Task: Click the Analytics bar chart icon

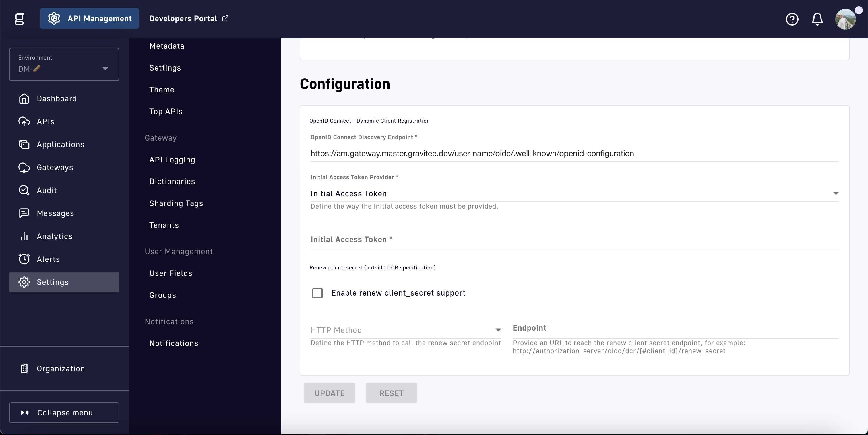Action: tap(24, 236)
